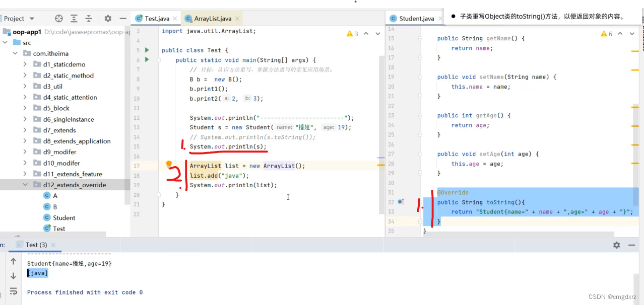Viewport: 644px width, 305px height.
Task: Switch to the ArrayList.java tab
Action: pos(209,18)
